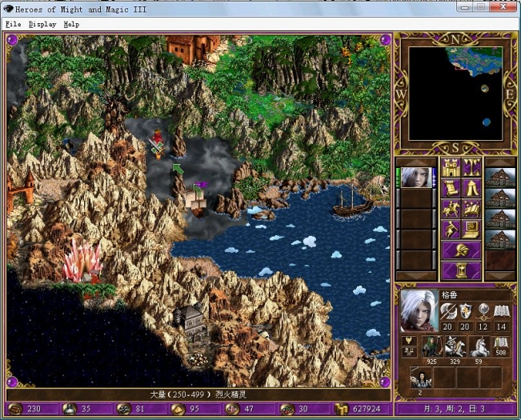The width and height of the screenshot is (521, 420).
Task: Open Adventure Options flag-bearer button
Action: [x=451, y=230]
